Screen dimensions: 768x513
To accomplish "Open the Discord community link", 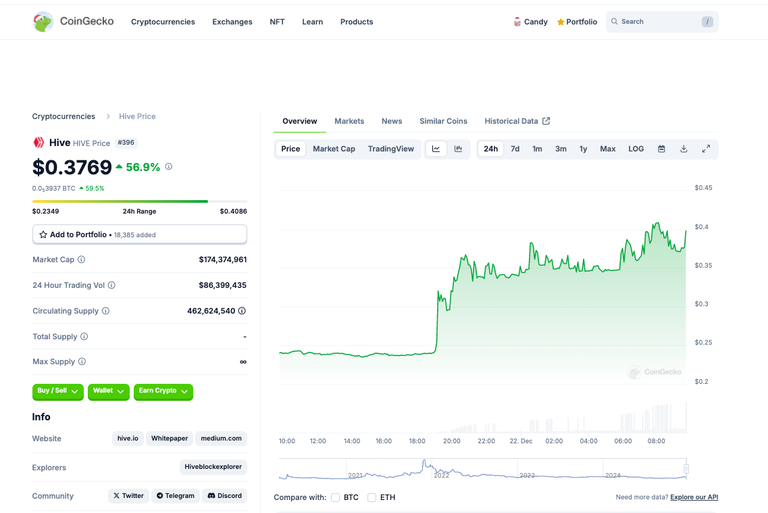I will (x=225, y=496).
